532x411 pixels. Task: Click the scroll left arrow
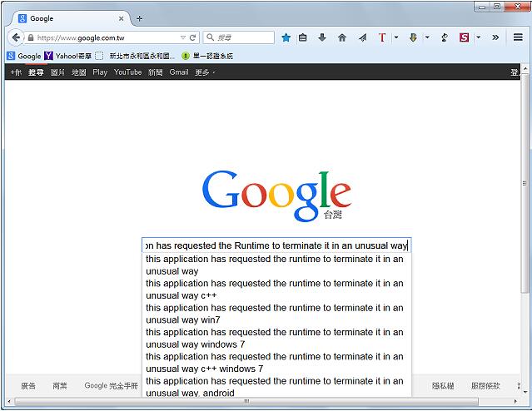click(9, 402)
